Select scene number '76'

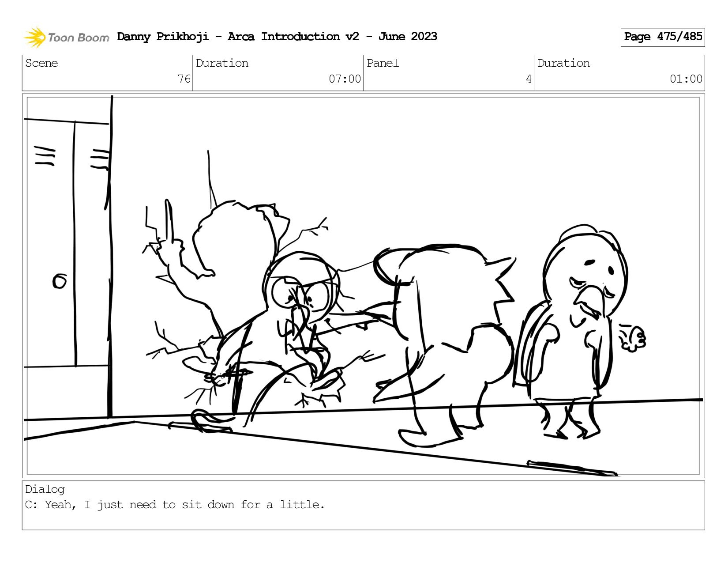184,79
